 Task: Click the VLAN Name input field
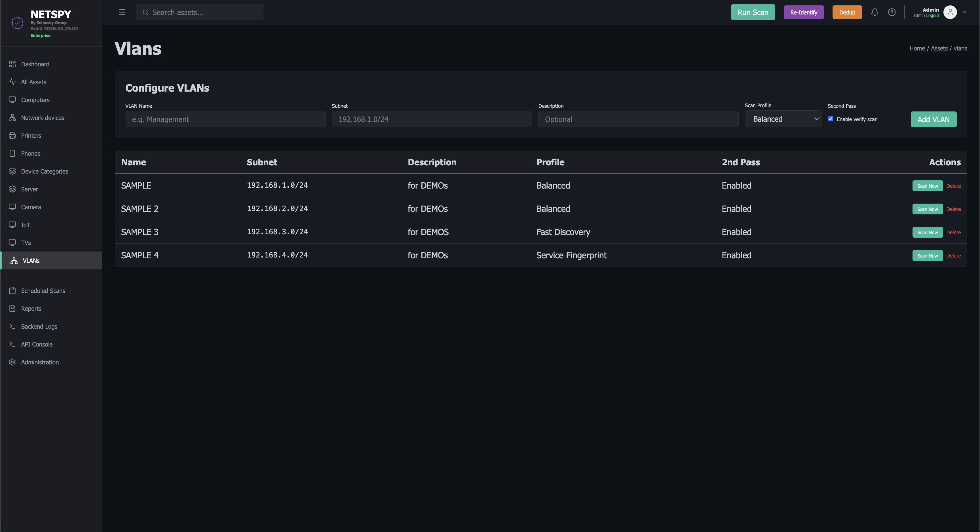(x=225, y=119)
